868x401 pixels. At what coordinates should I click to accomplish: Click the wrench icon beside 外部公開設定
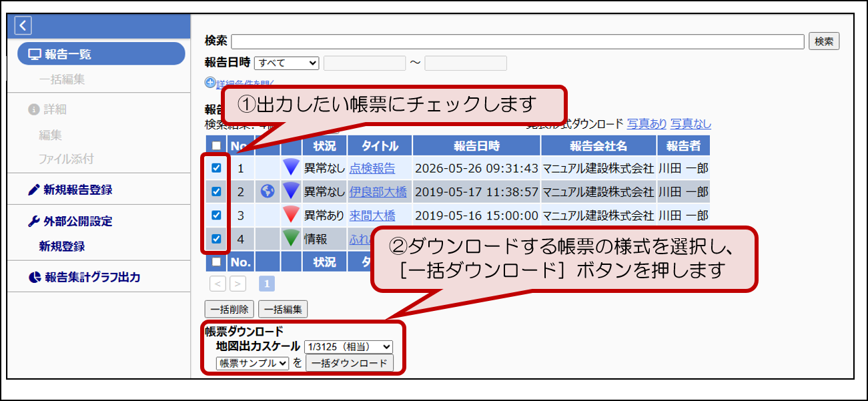pyautogui.click(x=34, y=222)
